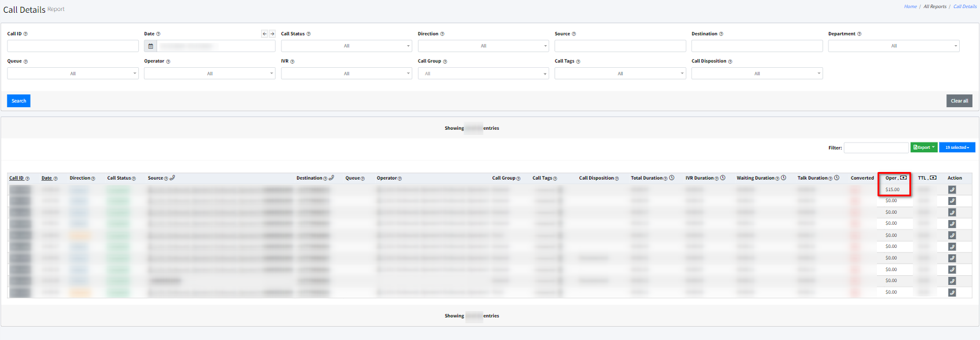Image resolution: width=980 pixels, height=340 pixels.
Task: Click the clock icon beside Total Duration header
Action: (x=671, y=178)
